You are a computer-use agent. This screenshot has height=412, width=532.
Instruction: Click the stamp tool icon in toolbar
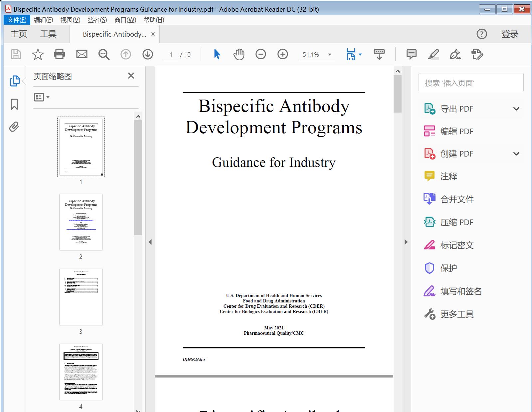(477, 54)
